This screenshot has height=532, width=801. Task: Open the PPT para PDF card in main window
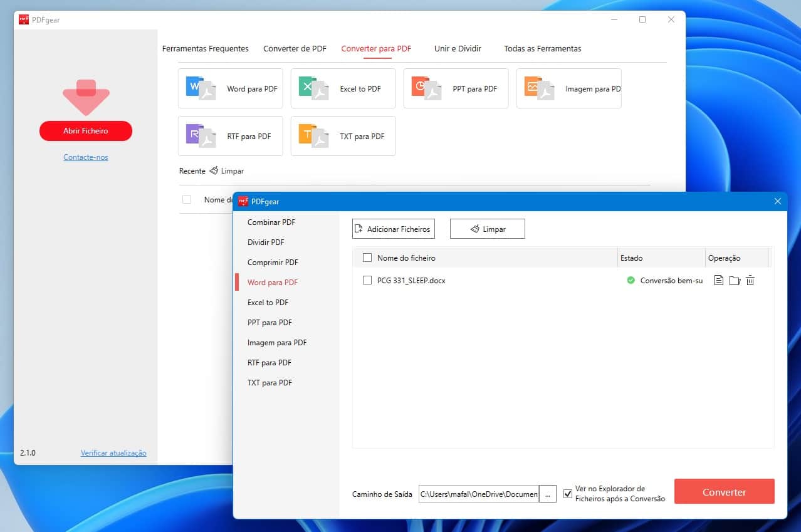[x=456, y=88]
